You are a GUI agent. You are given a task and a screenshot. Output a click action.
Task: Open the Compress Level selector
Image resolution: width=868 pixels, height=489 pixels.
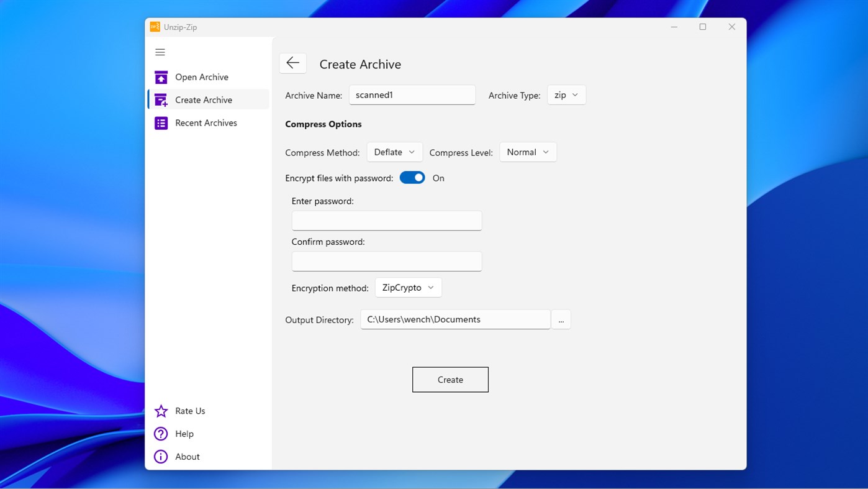click(527, 152)
